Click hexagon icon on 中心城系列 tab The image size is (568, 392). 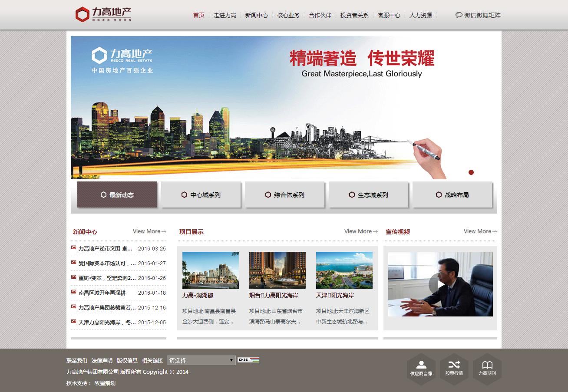click(x=185, y=195)
